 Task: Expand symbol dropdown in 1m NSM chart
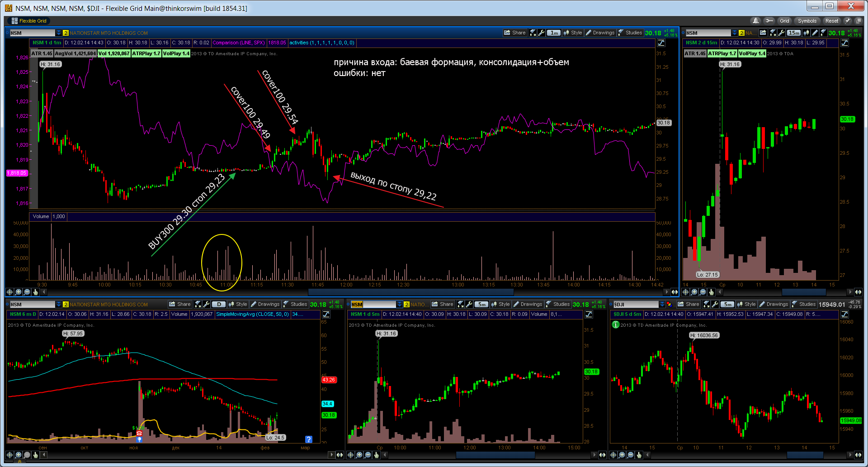(x=58, y=33)
